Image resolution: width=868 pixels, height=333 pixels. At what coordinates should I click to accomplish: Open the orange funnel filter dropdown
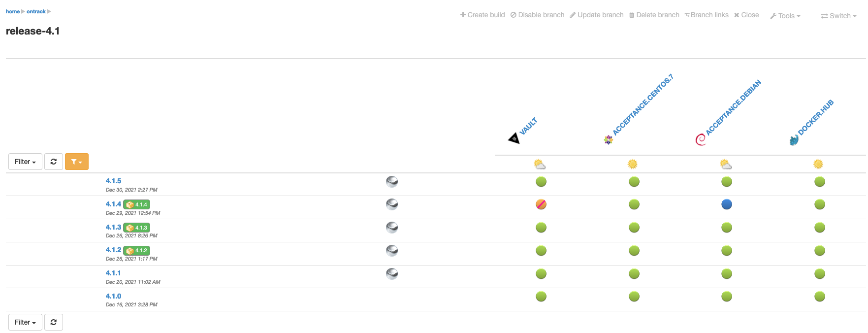(77, 162)
